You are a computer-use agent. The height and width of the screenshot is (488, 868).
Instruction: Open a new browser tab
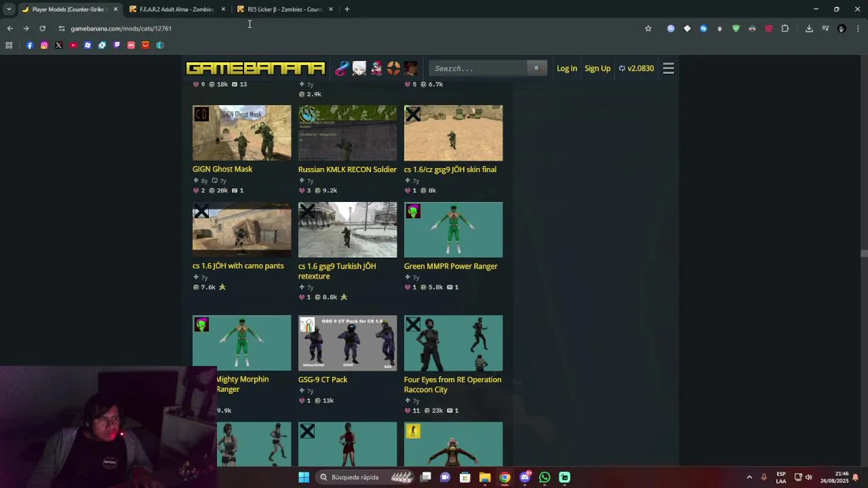[x=347, y=9]
